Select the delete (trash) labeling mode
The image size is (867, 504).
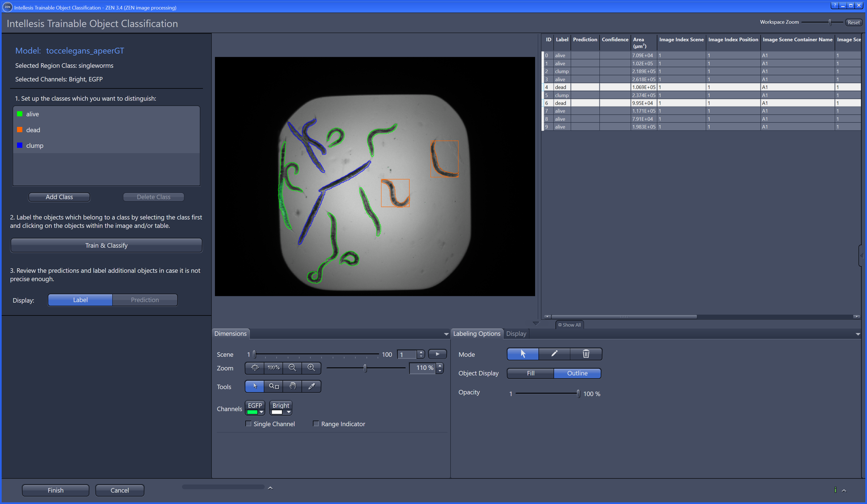click(586, 354)
